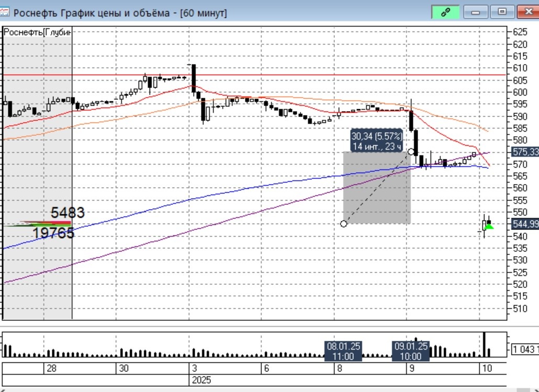Click the 19765 depth volume number
This screenshot has height=392, width=539.
click(53, 234)
